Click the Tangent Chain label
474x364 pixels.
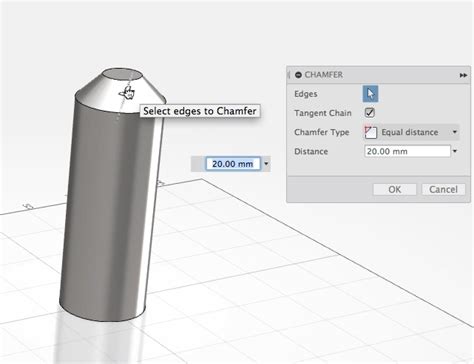click(x=323, y=113)
